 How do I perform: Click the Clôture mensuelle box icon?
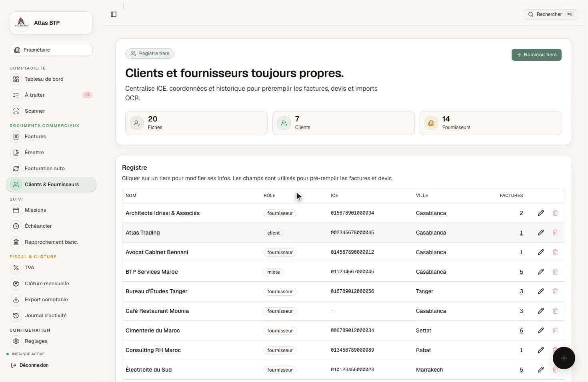click(16, 284)
